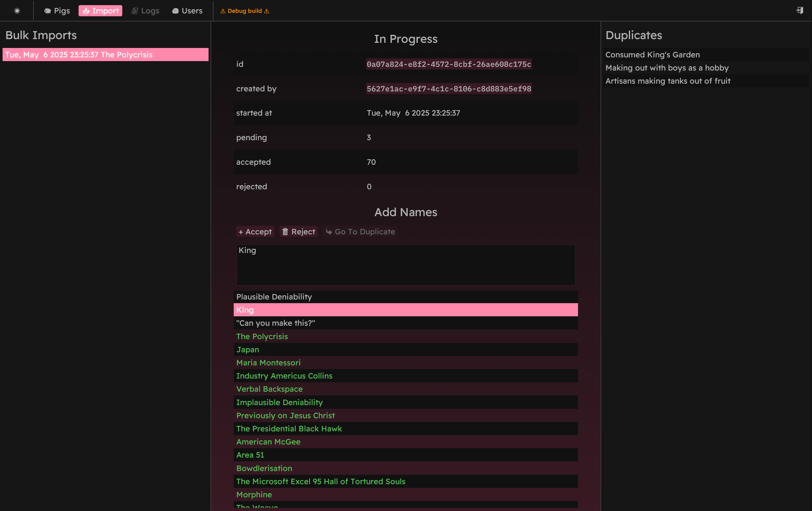Select the Verbal Backspace row
Image resolution: width=812 pixels, height=511 pixels.
tap(406, 389)
